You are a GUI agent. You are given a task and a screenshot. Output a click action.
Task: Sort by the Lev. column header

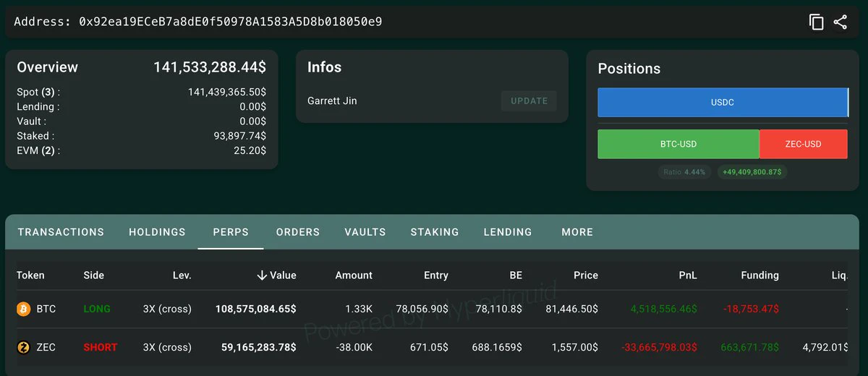182,275
